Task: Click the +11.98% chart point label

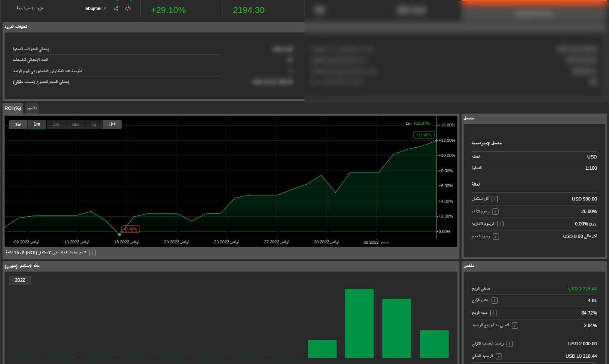Action: [424, 135]
